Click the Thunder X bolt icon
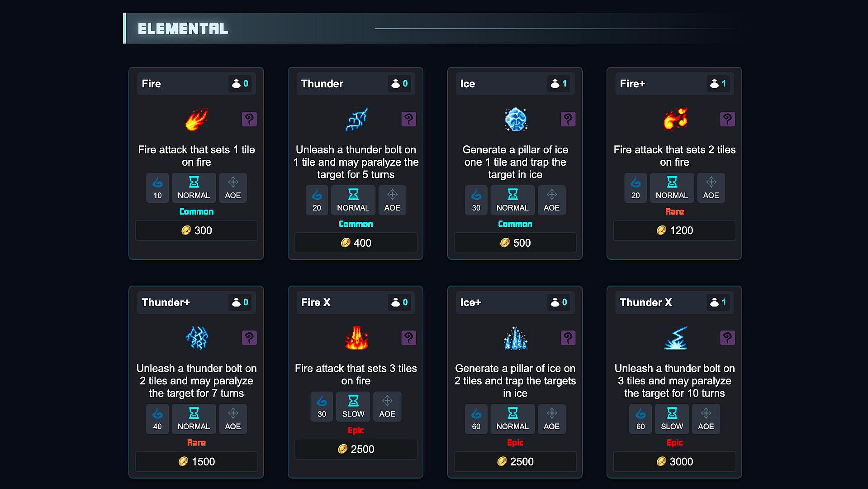 pos(675,338)
